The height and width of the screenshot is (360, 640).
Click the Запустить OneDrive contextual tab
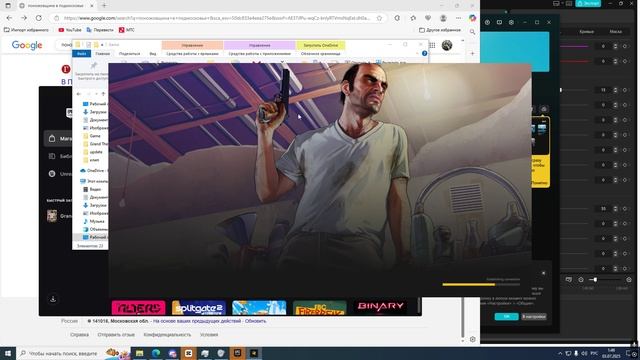320,45
